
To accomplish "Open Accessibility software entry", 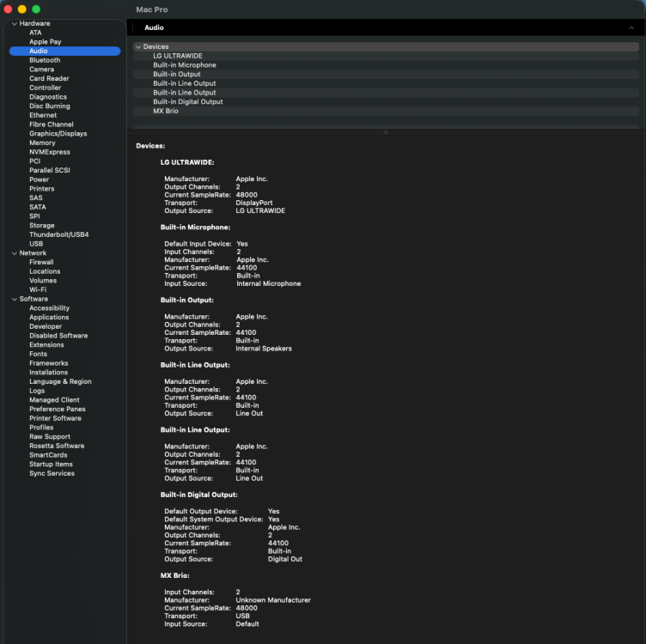I will [x=49, y=308].
